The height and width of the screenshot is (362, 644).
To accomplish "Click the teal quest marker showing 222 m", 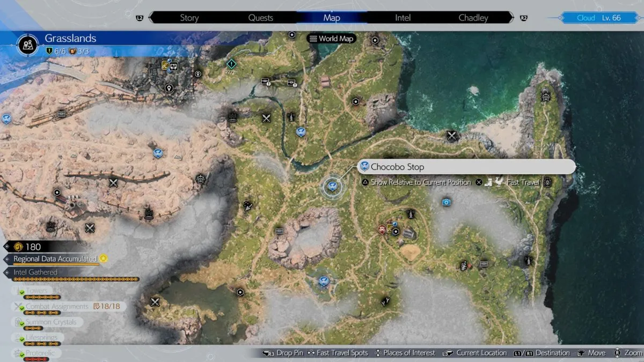I will click(231, 64).
